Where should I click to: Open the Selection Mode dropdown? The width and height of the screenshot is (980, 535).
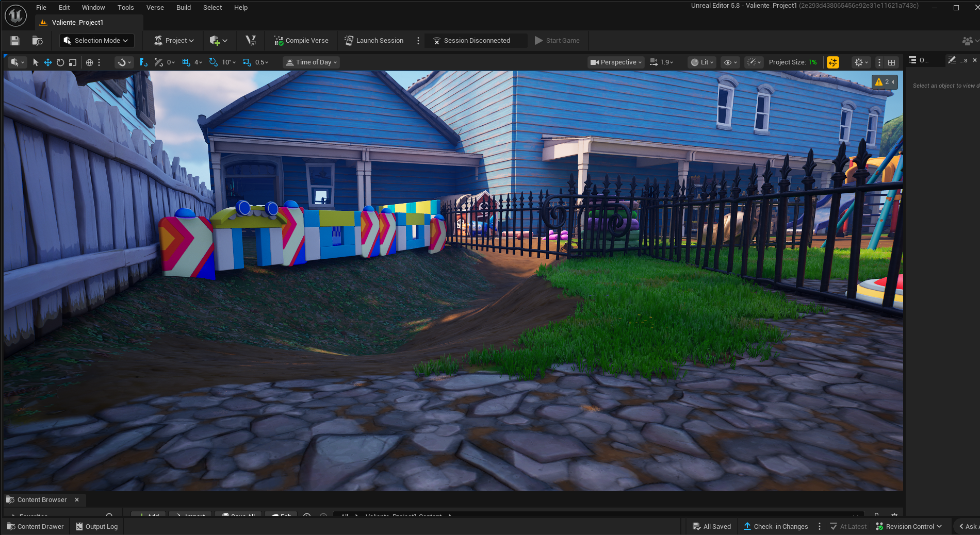[x=96, y=41]
